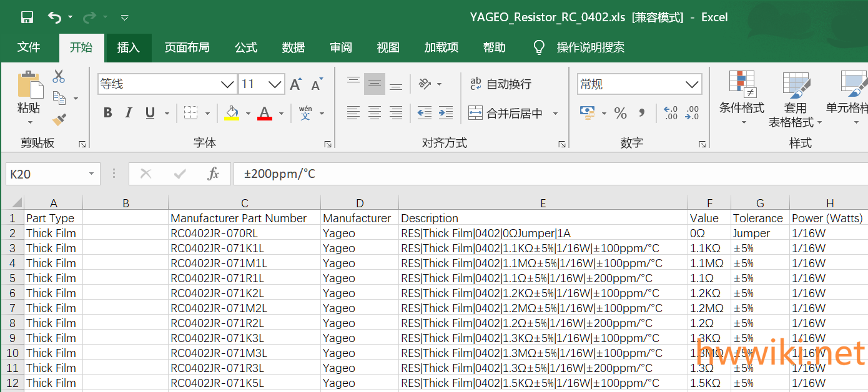
Task: Click the Increase Font Size icon
Action: 296,84
